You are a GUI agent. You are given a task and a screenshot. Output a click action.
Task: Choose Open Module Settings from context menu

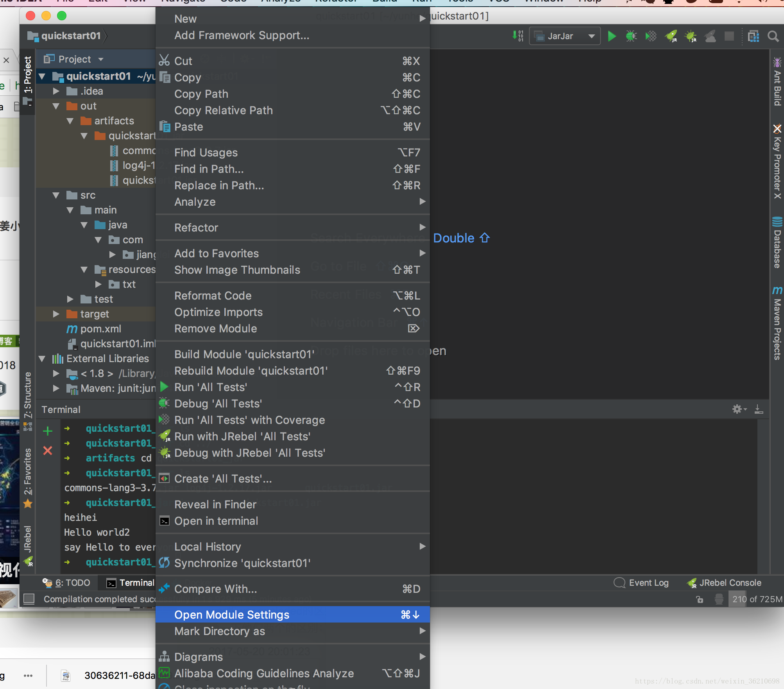pos(231,615)
